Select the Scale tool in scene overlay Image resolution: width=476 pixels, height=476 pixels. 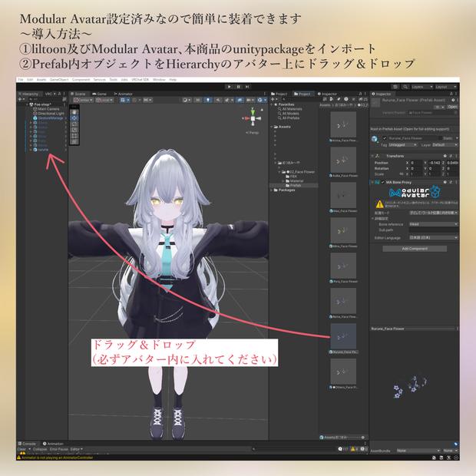click(74, 130)
